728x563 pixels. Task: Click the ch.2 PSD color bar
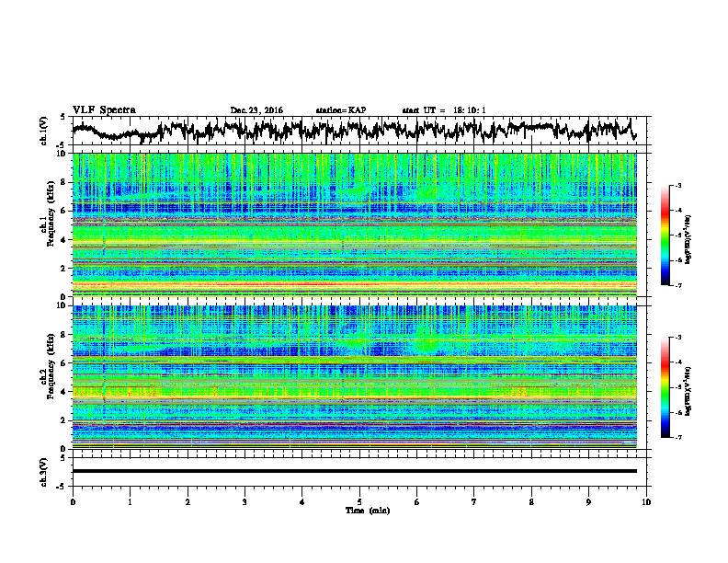[665, 387]
